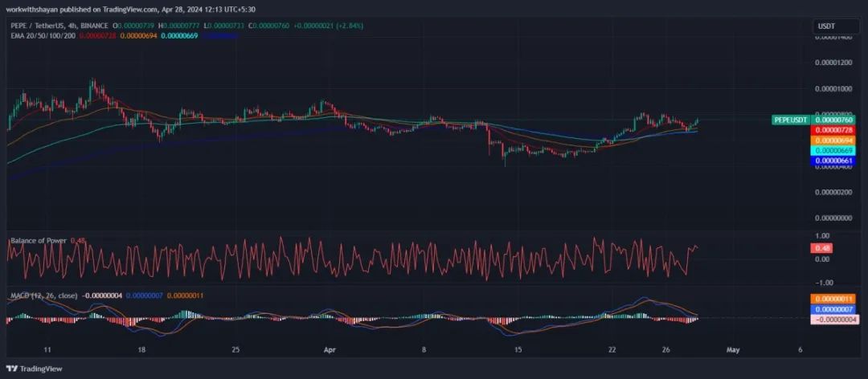Click the orange 0.00000011 MACD axis tag
The height and width of the screenshot is (379, 868).
pos(834,299)
